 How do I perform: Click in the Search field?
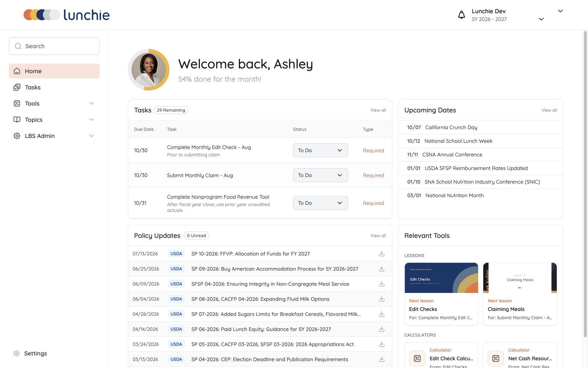coord(54,46)
